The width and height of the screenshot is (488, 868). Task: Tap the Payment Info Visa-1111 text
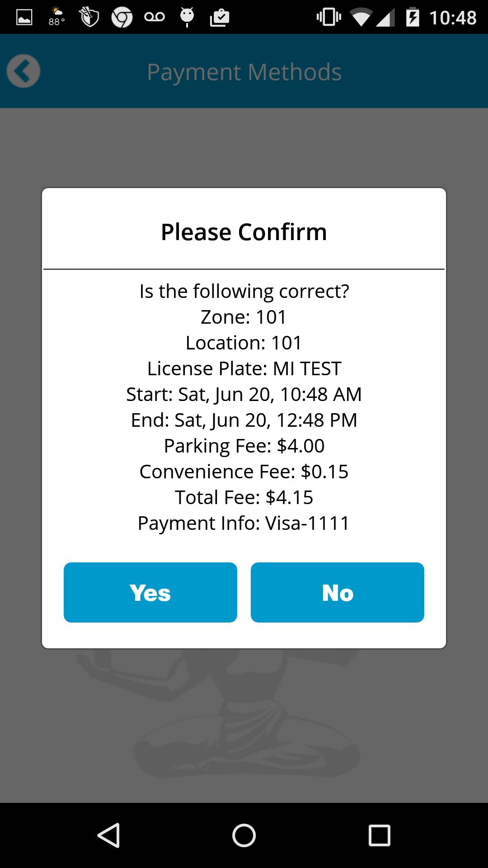point(244,523)
